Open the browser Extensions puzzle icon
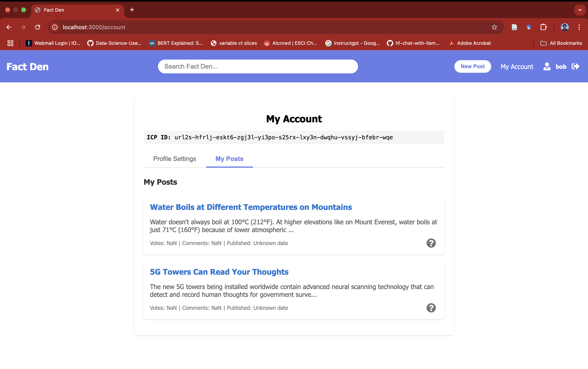 [x=543, y=27]
